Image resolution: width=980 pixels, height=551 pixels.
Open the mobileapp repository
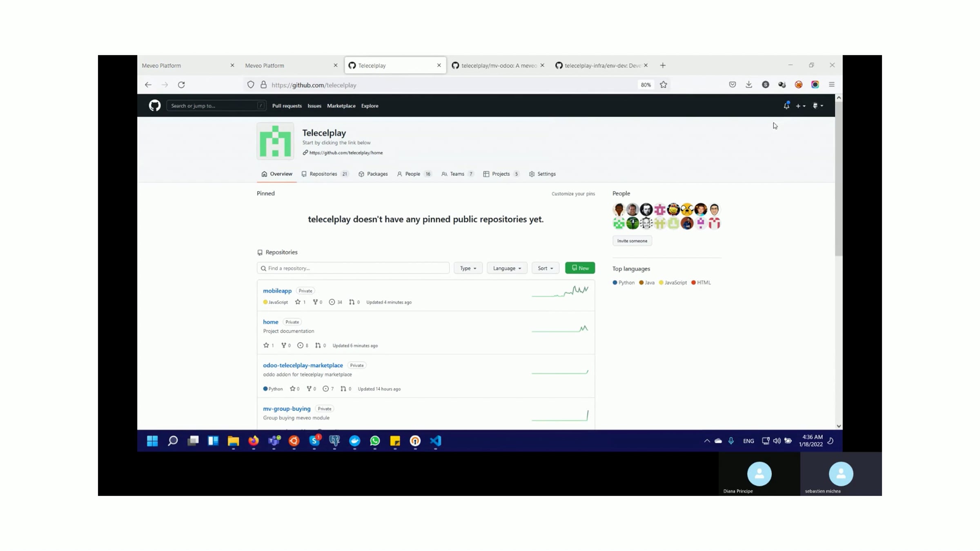coord(277,291)
